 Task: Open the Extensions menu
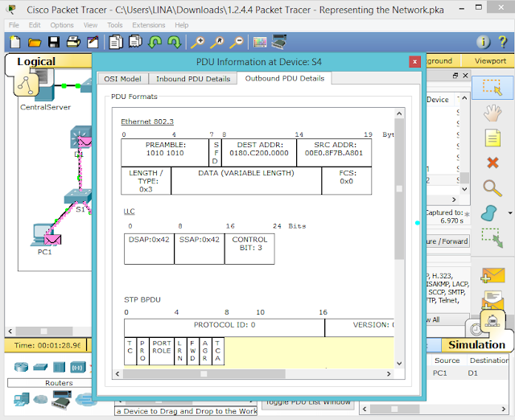148,25
